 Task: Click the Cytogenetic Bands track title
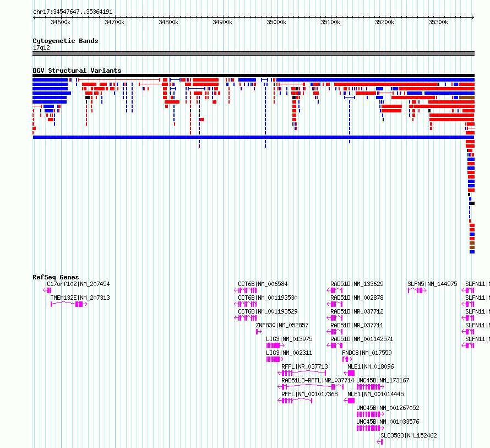click(66, 41)
